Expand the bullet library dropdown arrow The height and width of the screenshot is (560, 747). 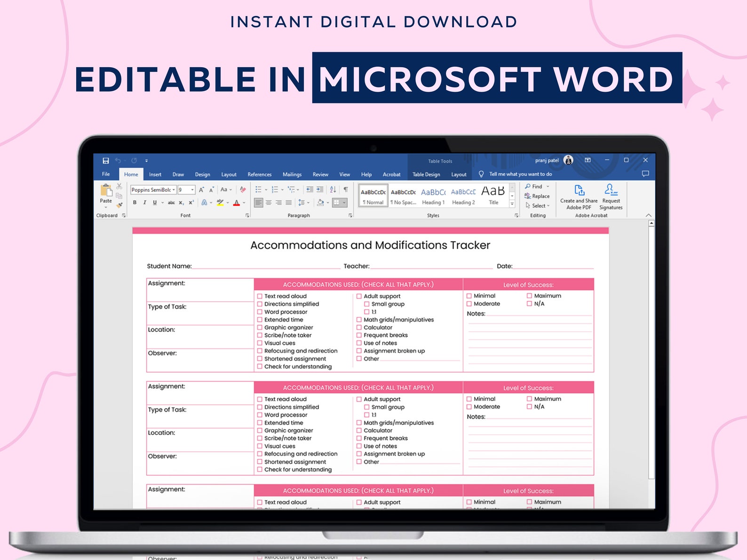pos(266,190)
